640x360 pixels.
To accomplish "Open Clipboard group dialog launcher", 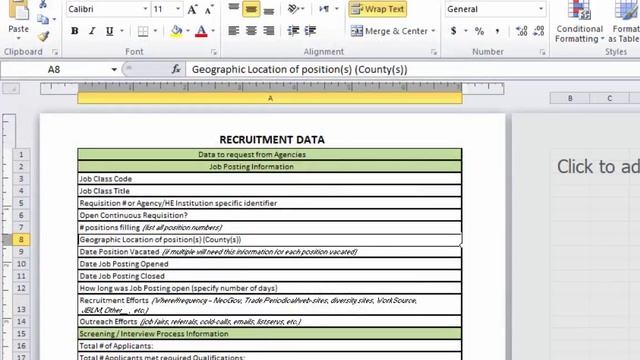I will click(55, 52).
